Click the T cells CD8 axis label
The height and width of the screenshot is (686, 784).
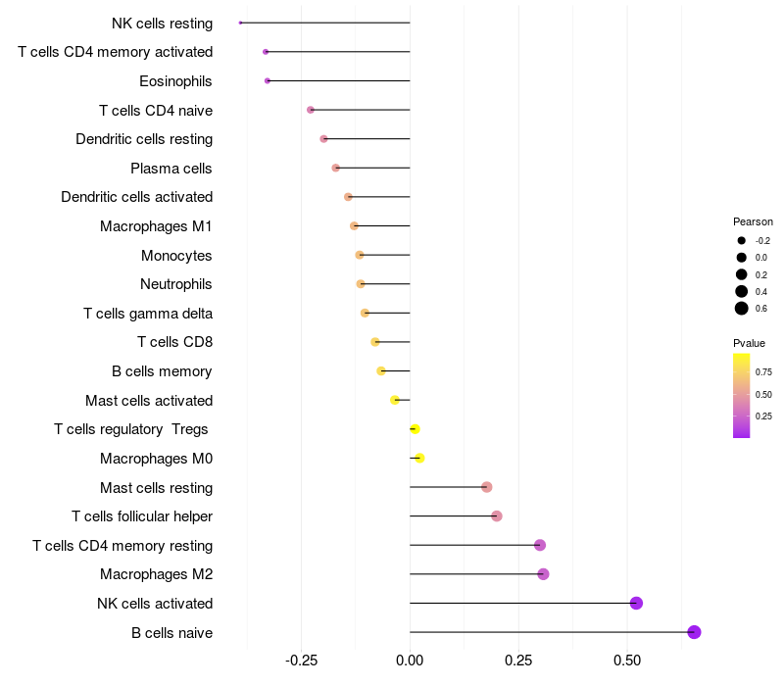175,342
